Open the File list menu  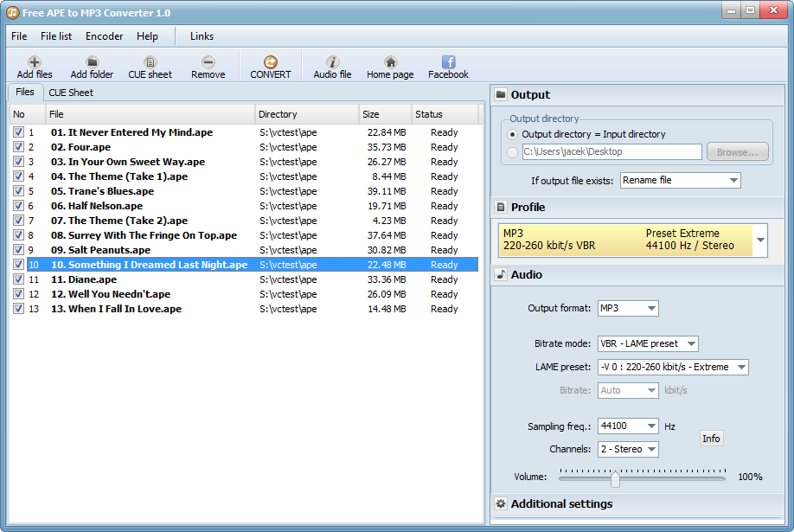click(x=56, y=36)
